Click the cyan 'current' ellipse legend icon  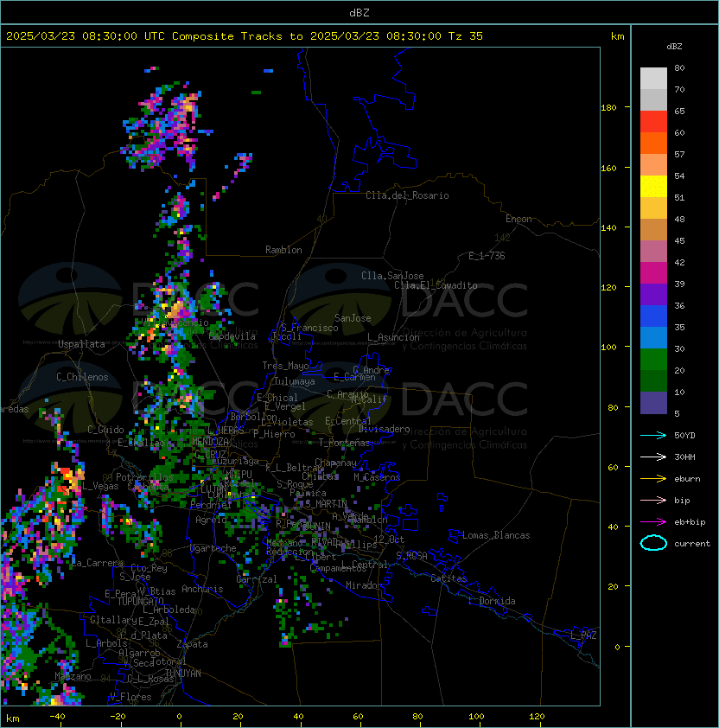point(653,543)
